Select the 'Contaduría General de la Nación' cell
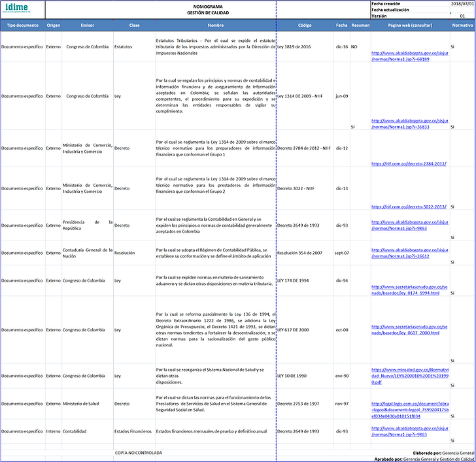476x462 pixels. click(x=88, y=253)
